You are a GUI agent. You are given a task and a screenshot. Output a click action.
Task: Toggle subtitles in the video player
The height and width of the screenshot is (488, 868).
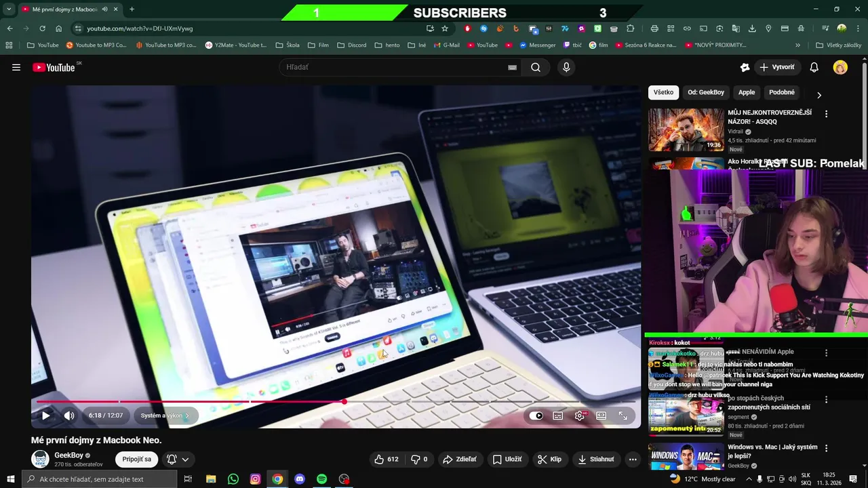[x=557, y=415]
